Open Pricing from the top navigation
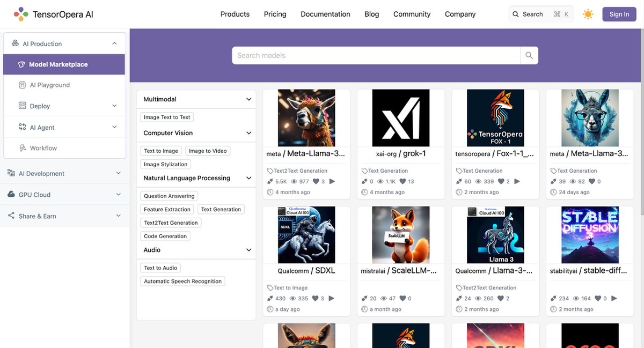 [x=275, y=14]
